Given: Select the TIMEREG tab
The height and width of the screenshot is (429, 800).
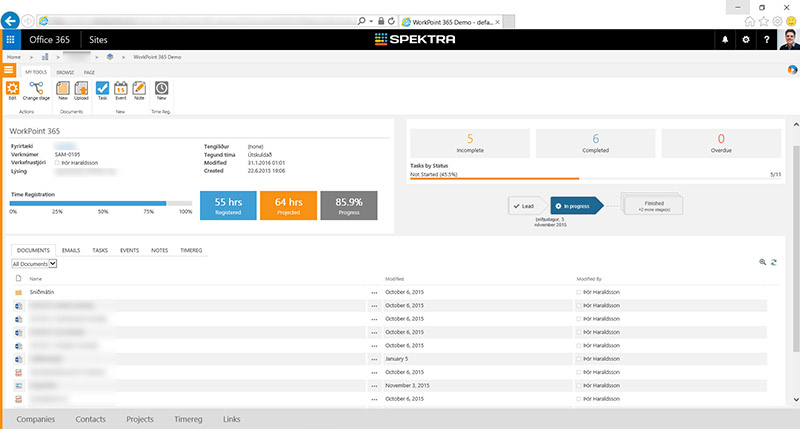Looking at the screenshot, I should click(x=191, y=250).
